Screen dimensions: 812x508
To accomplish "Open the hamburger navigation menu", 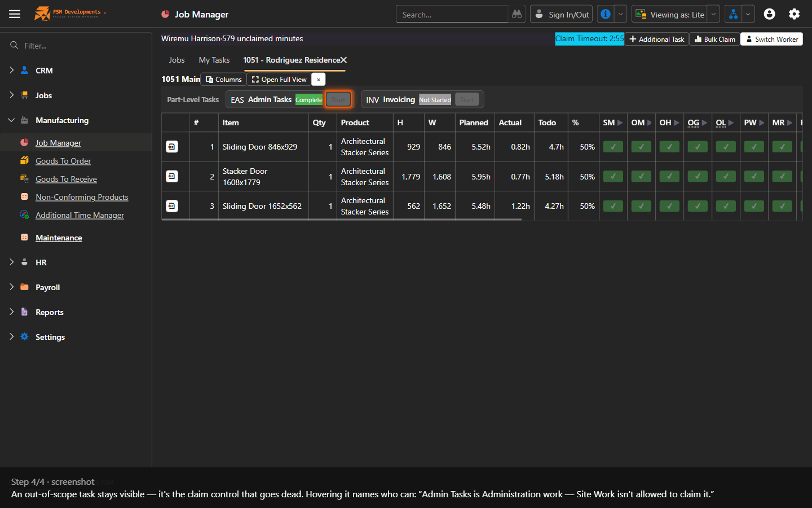I will 15,14.
